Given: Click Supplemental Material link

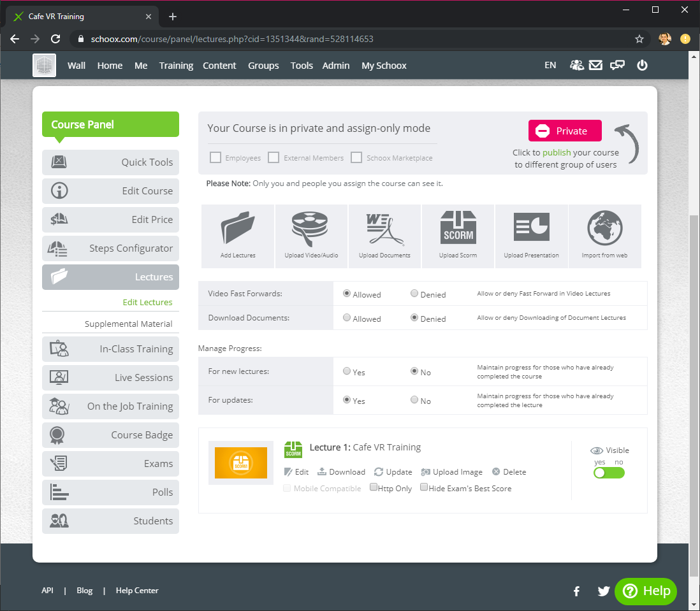Looking at the screenshot, I should click(x=129, y=324).
